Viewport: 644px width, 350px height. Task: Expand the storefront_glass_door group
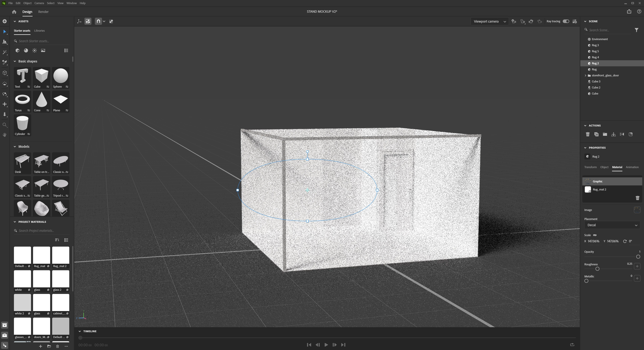click(x=585, y=75)
